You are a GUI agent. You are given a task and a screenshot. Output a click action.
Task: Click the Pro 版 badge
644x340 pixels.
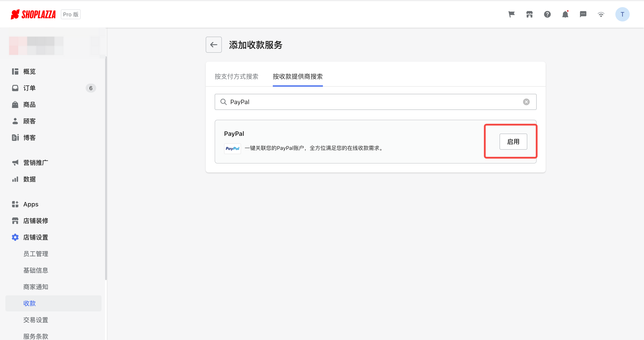pyautogui.click(x=71, y=15)
